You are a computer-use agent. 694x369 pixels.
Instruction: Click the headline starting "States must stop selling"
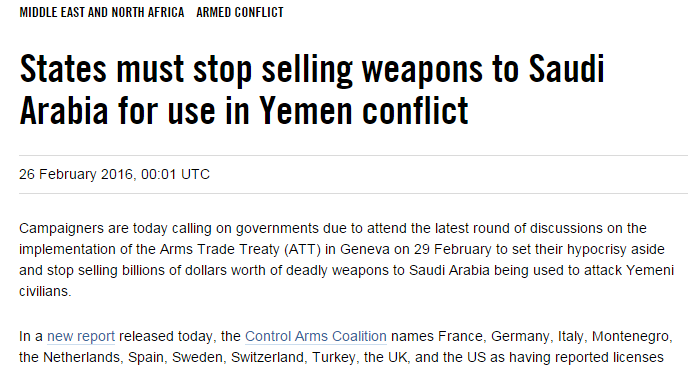pos(312,90)
